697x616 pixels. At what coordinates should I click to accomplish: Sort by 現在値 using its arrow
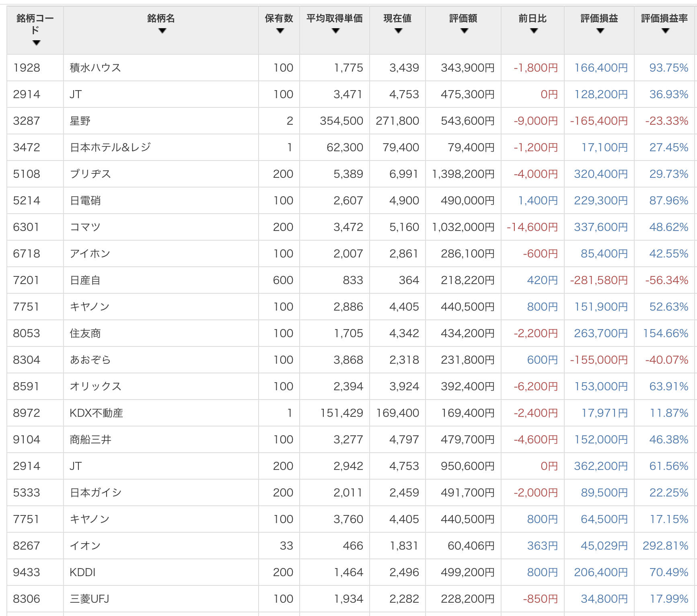tap(398, 31)
